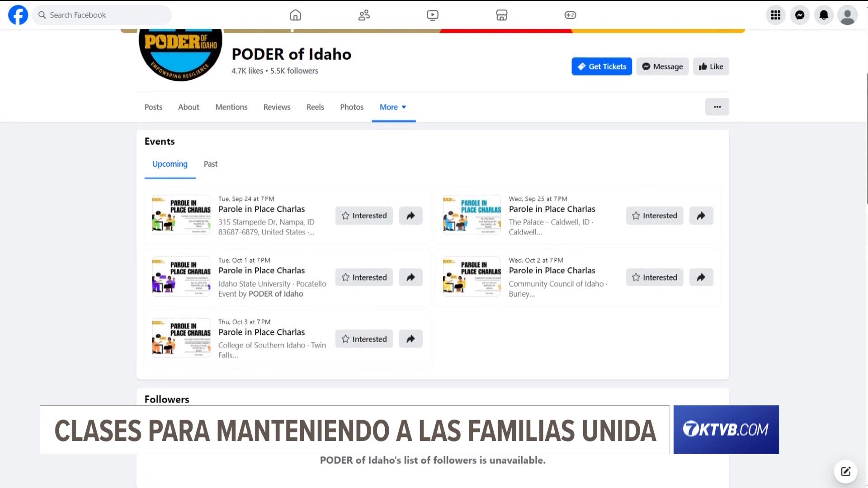Open the Wed, Sep 25 event title
Viewport: 868px width, 488px height.
tap(552, 209)
